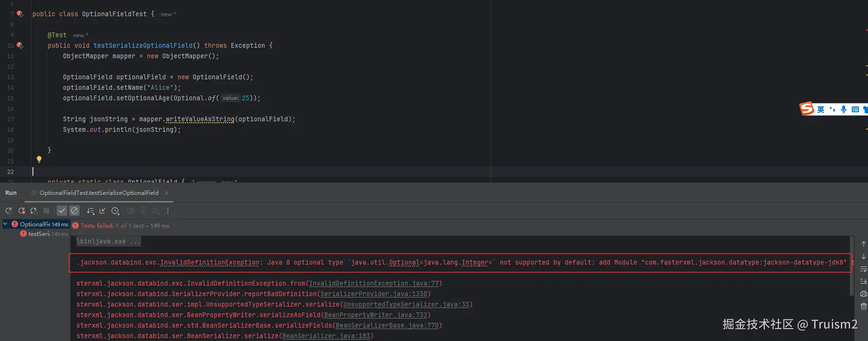Click run gutter icon beside testSerializeOptionalField method
Image resolution: width=868 pixels, height=341 pixels.
coord(20,45)
